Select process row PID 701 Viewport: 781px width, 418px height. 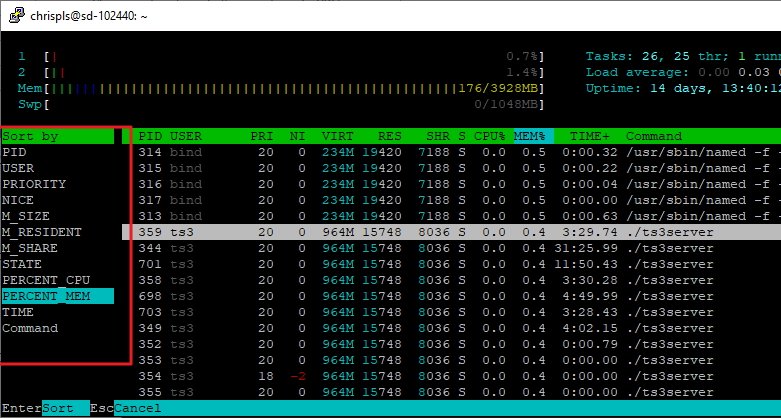tap(451, 264)
